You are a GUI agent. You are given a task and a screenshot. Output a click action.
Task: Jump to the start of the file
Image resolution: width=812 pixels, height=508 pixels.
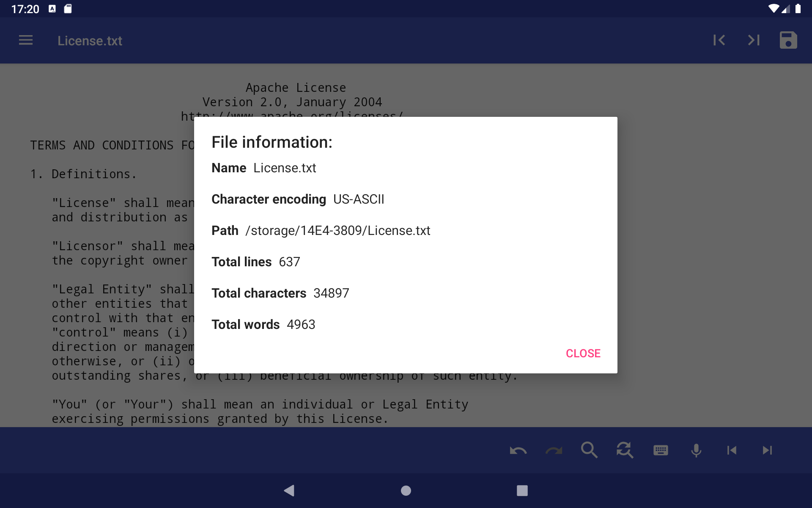click(719, 40)
